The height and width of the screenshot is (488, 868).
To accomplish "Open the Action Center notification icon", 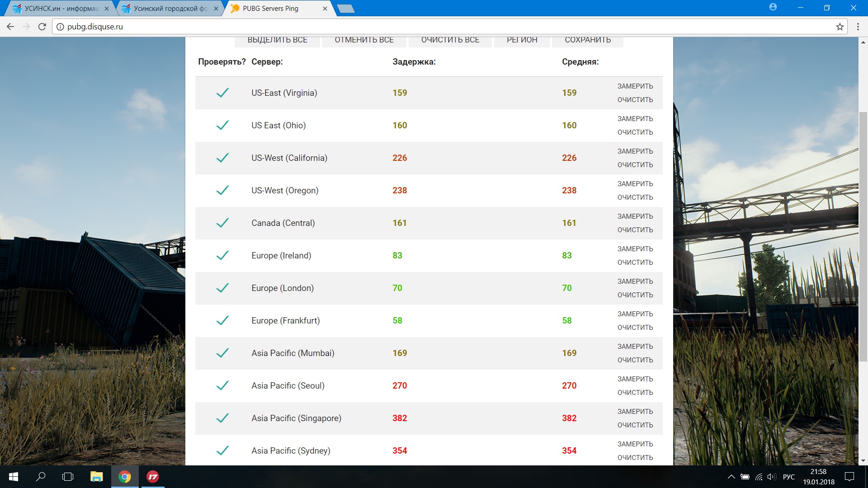I will point(849,477).
